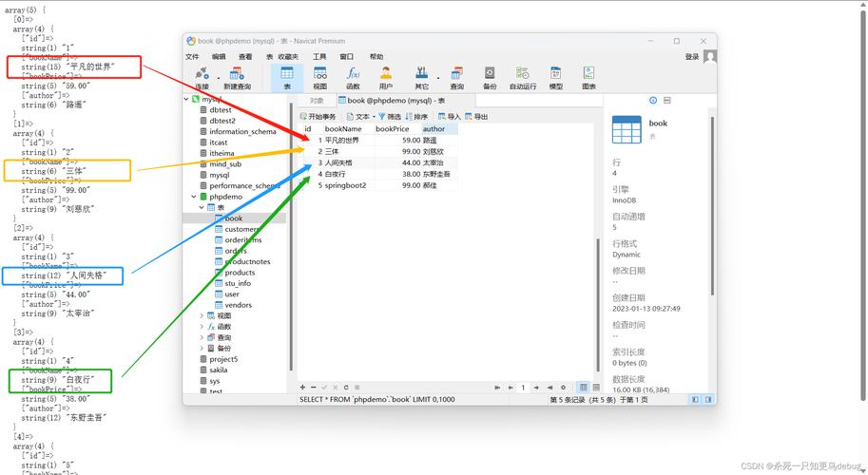
Task: Open the 连接 connection tool in Navicat
Action: click(x=203, y=78)
